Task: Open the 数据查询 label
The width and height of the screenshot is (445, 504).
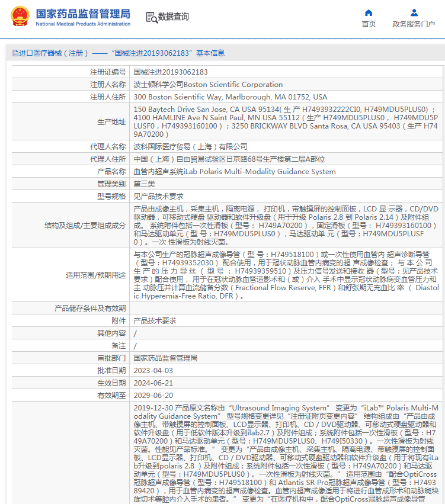Action: tap(173, 17)
